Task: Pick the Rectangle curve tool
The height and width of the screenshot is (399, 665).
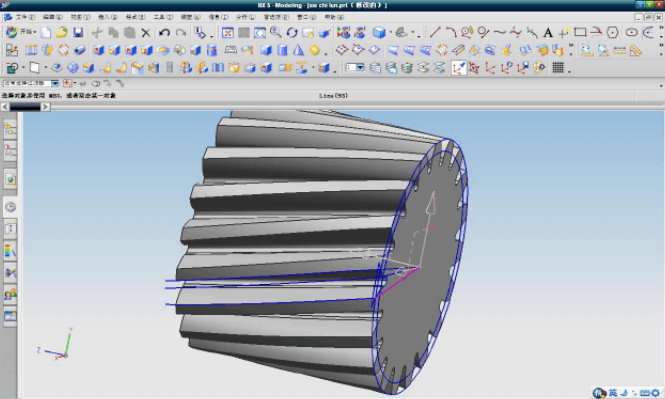Action: click(x=580, y=32)
